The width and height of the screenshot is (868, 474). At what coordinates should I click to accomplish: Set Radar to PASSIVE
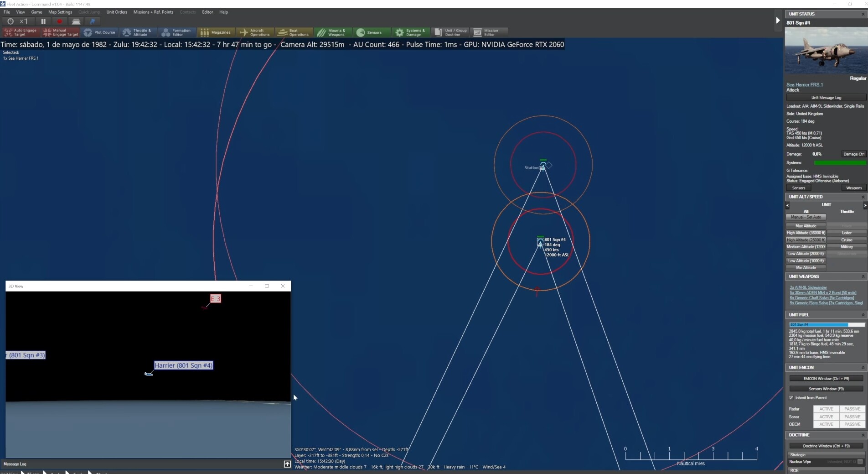pos(852,409)
